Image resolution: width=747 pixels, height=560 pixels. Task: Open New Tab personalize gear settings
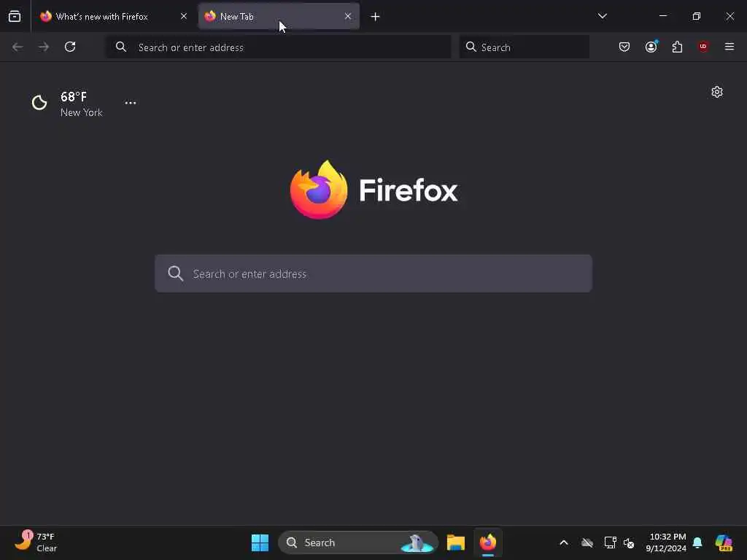(x=717, y=92)
